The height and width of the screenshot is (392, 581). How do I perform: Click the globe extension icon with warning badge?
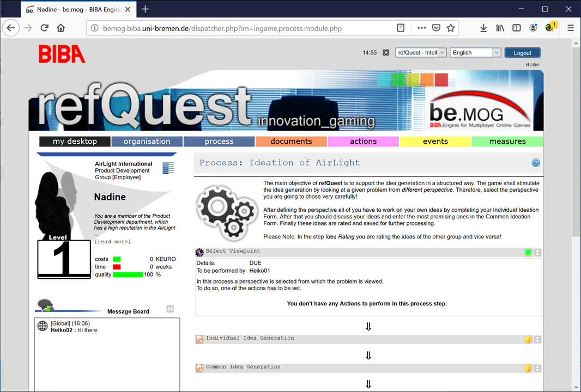(551, 27)
